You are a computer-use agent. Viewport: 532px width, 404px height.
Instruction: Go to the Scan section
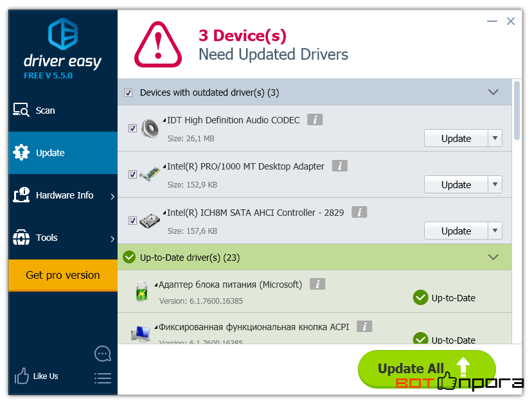tap(63, 110)
